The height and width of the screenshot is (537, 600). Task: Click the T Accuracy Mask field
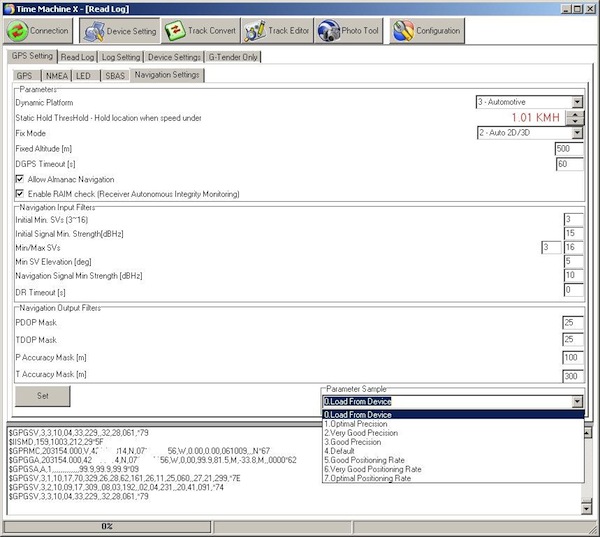click(x=573, y=376)
